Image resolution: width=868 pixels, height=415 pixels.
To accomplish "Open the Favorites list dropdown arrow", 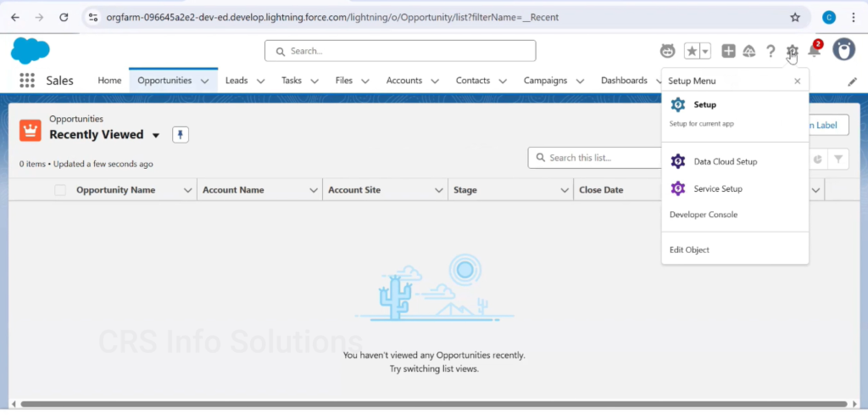I will [x=705, y=52].
